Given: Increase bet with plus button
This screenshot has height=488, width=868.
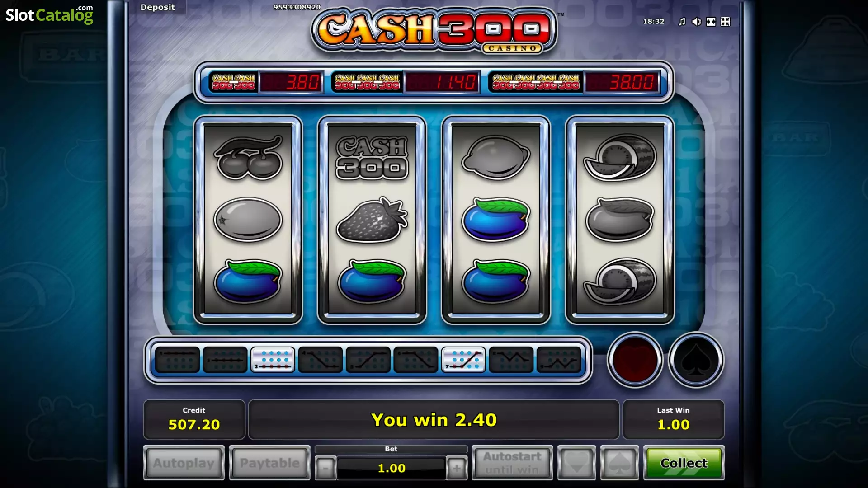Looking at the screenshot, I should 457,468.
